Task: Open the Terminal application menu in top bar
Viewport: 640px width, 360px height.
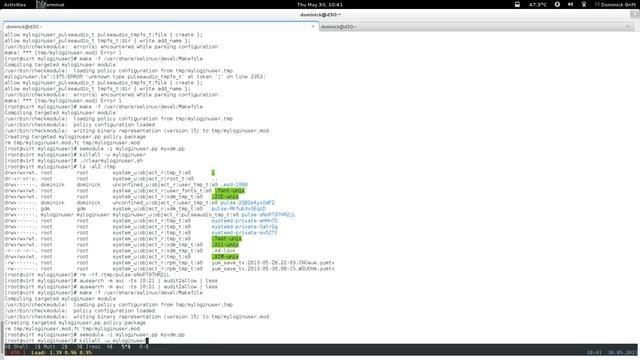Action: pos(51,4)
